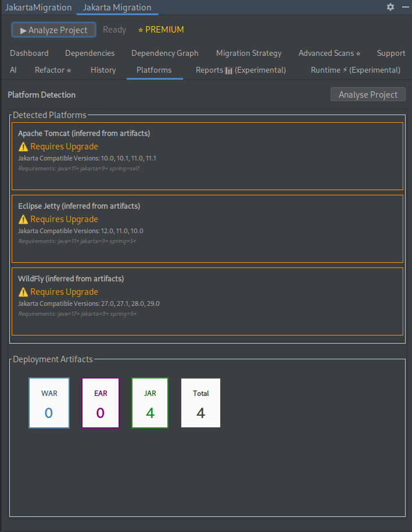Viewport: 412px width, 532px height.
Task: Click the Detected Platforms group title
Action: (49, 115)
